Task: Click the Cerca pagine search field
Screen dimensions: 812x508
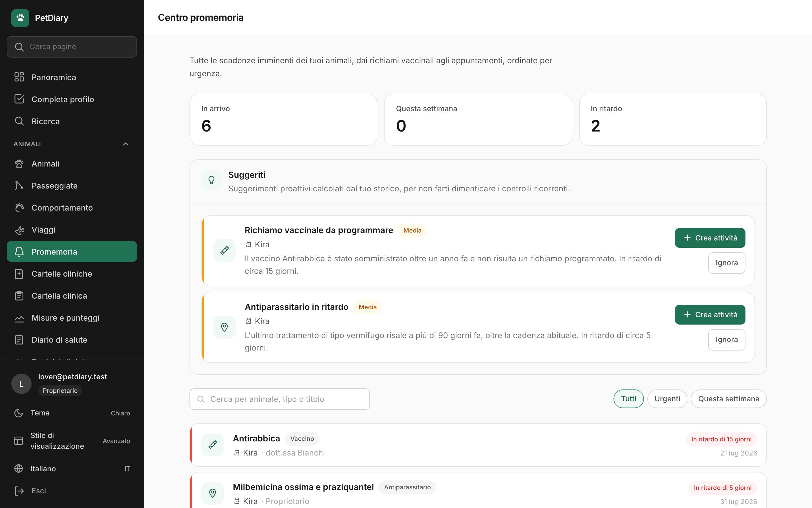Action: 72,47
